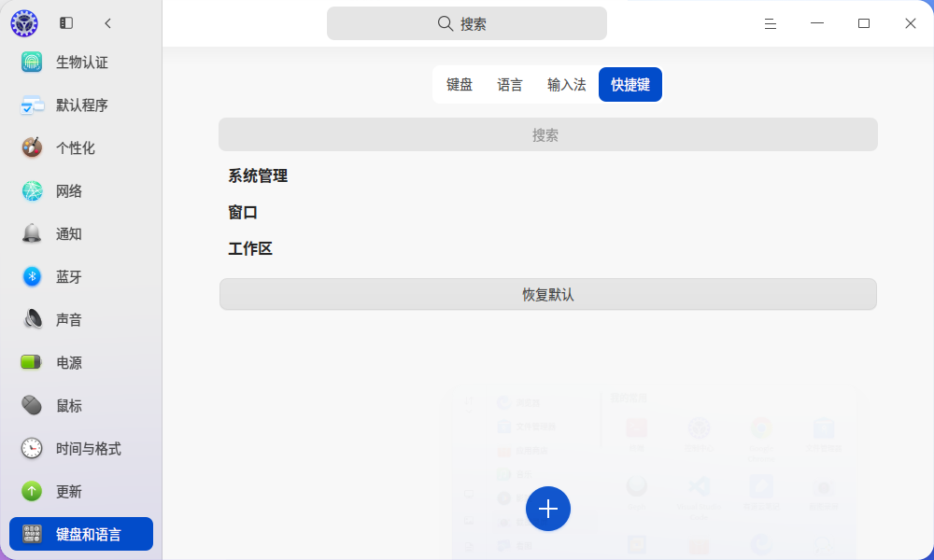The width and height of the screenshot is (934, 560).
Task: Open the 默认程序 icon in sidebar
Action: point(32,105)
